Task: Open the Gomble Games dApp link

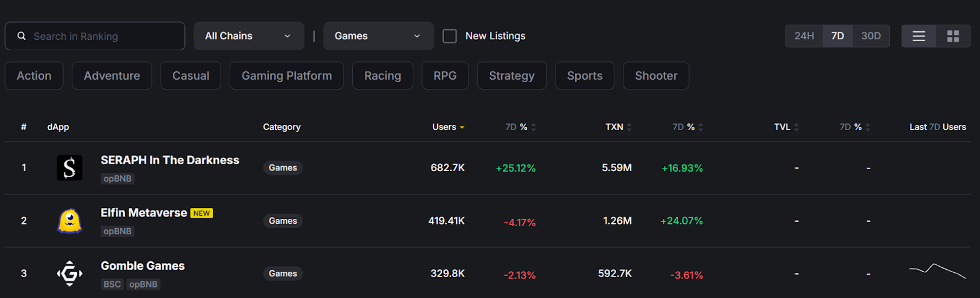Action: point(143,266)
